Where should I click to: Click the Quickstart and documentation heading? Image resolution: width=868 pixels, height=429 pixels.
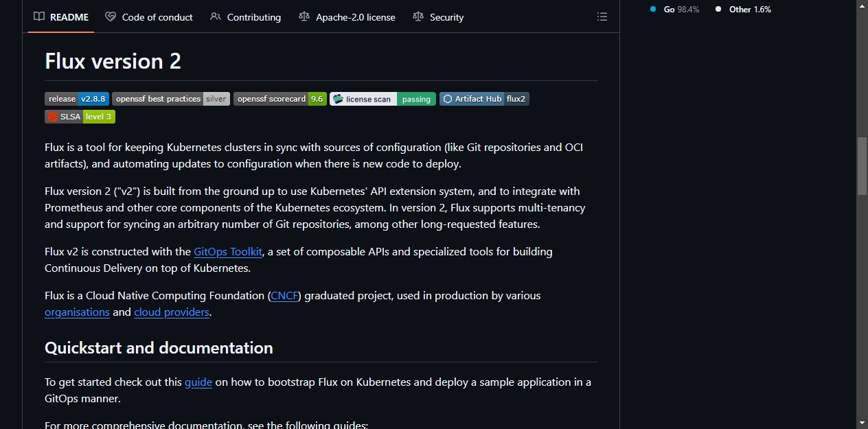[x=159, y=348]
